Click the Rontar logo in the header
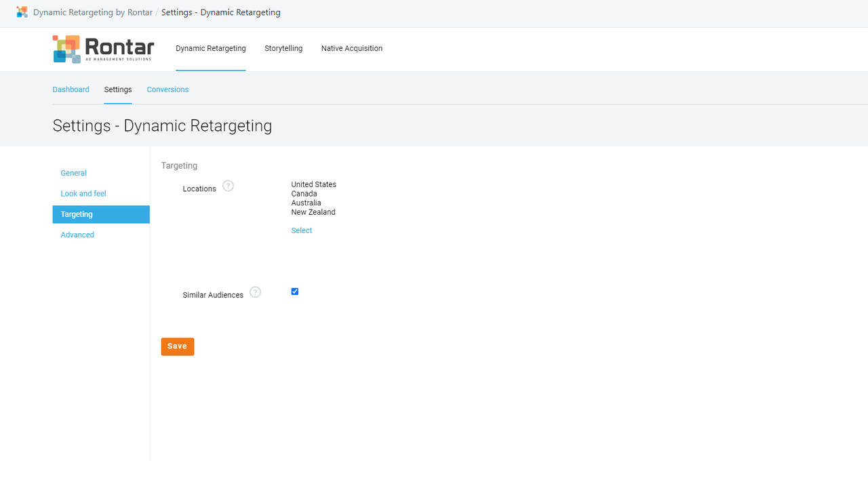The width and height of the screenshot is (868, 488). pyautogui.click(x=103, y=48)
